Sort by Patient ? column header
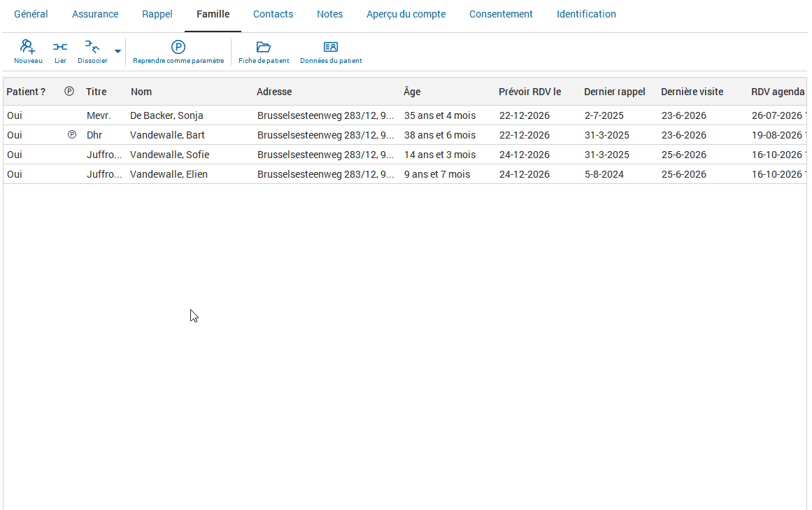 (x=26, y=92)
